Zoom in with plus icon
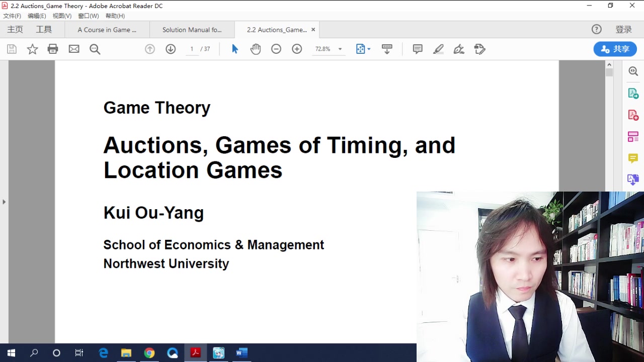This screenshot has height=362, width=644. coord(297,49)
